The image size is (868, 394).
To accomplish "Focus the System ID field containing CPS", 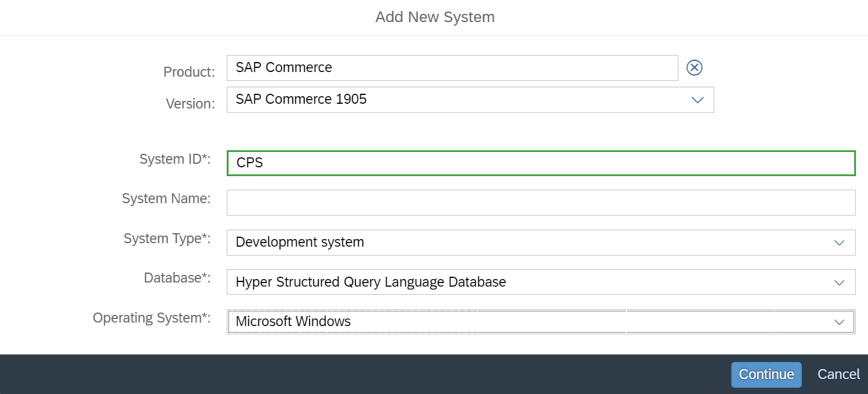I will click(541, 163).
